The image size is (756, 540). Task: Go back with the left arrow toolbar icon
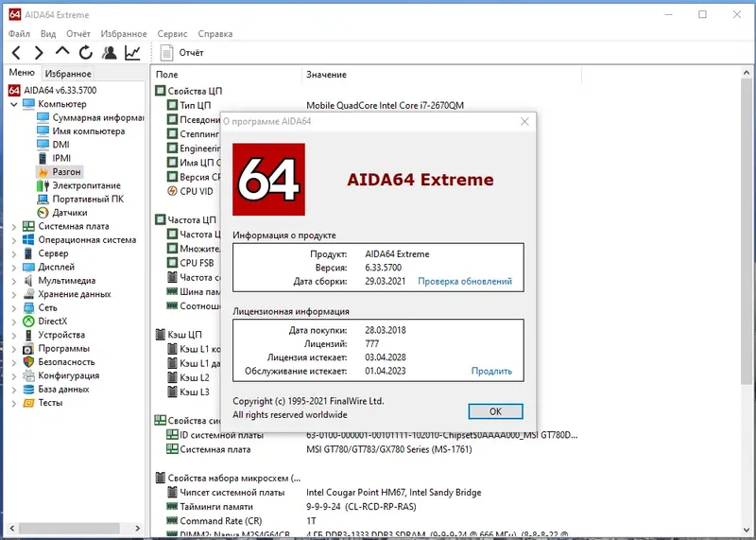pos(16,52)
